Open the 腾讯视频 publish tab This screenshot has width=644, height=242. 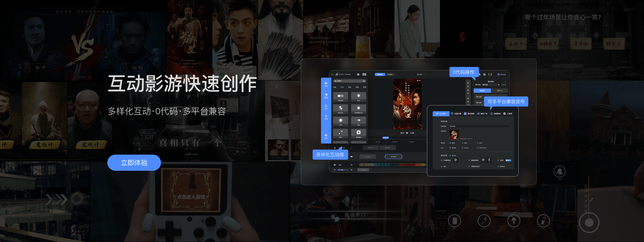click(469, 114)
